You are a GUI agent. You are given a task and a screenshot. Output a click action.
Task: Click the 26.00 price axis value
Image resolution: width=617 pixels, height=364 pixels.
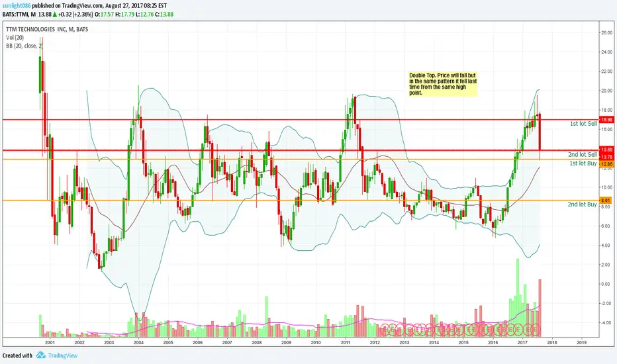[606, 33]
